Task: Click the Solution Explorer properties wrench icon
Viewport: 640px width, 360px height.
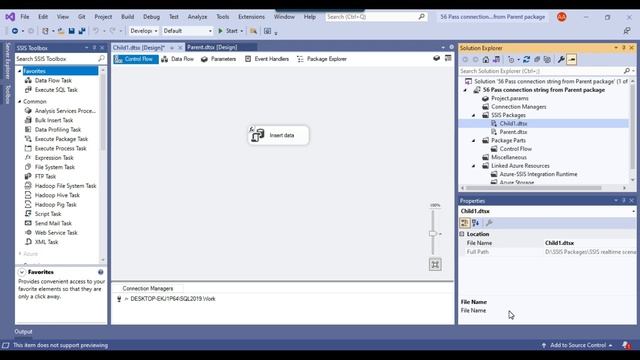Action: click(x=561, y=60)
